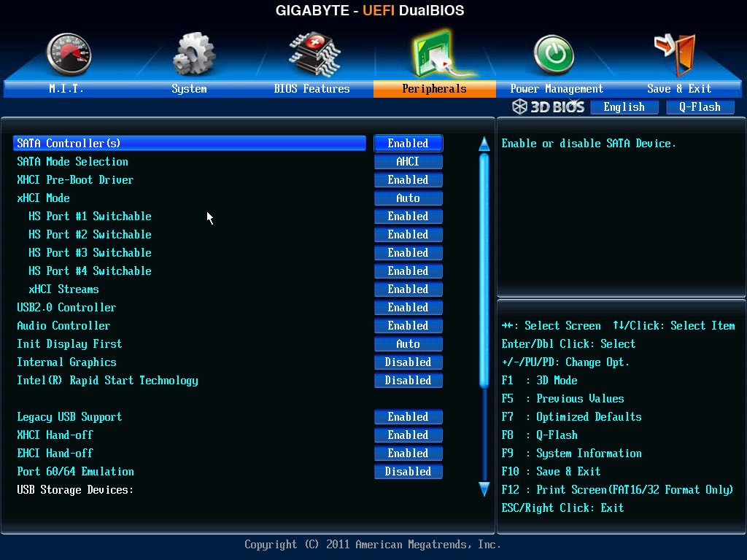
Task: Open XHCI Hand-off Enabled dropdown
Action: pyautogui.click(x=409, y=435)
